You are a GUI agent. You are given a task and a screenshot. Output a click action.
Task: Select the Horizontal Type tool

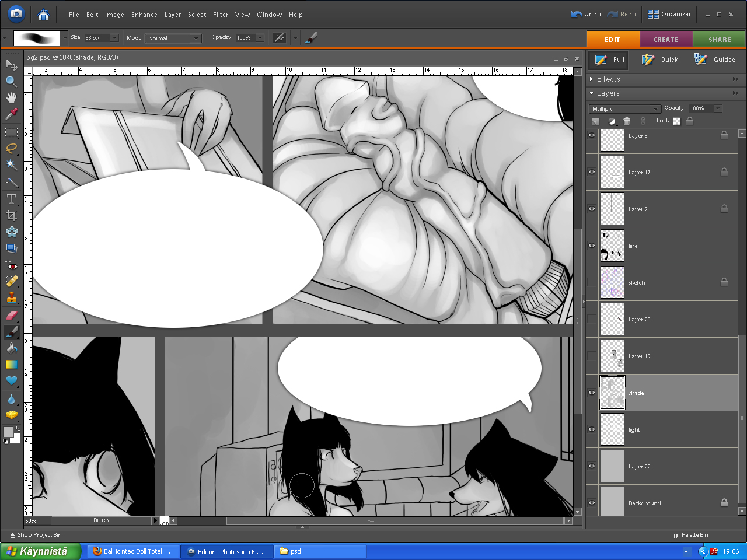pos(11,199)
